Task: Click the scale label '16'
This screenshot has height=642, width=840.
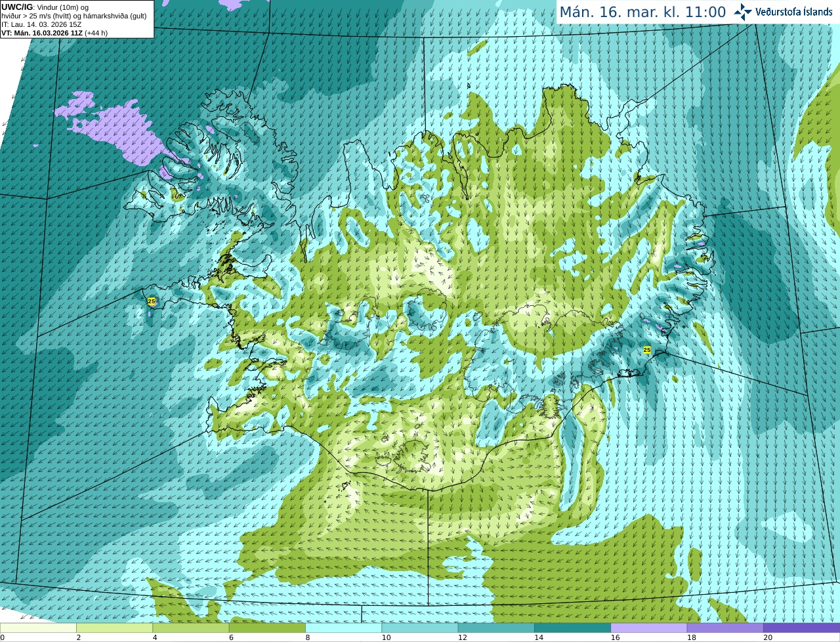Action: 615,637
